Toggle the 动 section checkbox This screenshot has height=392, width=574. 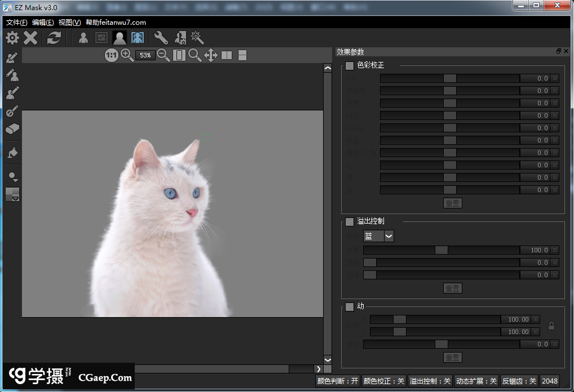point(350,307)
